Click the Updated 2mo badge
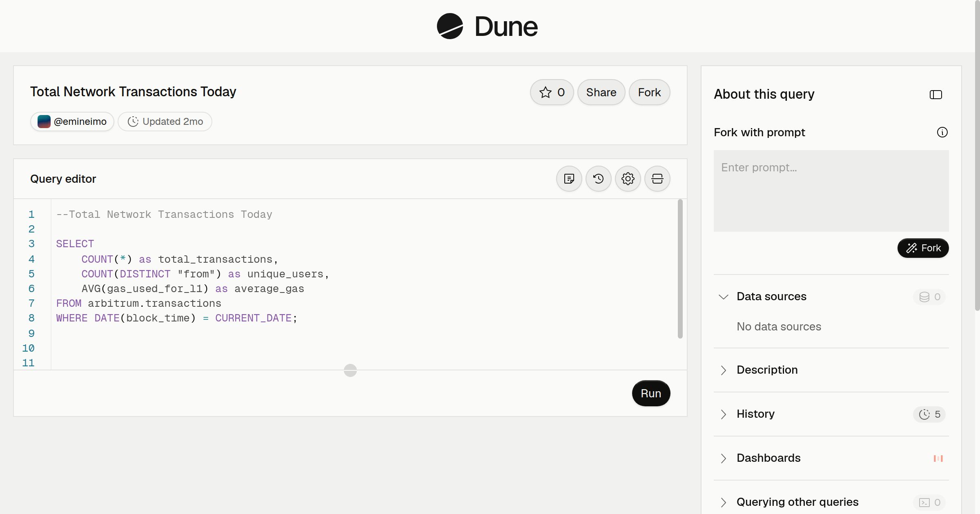Screen dimensions: 980x514 pos(165,122)
